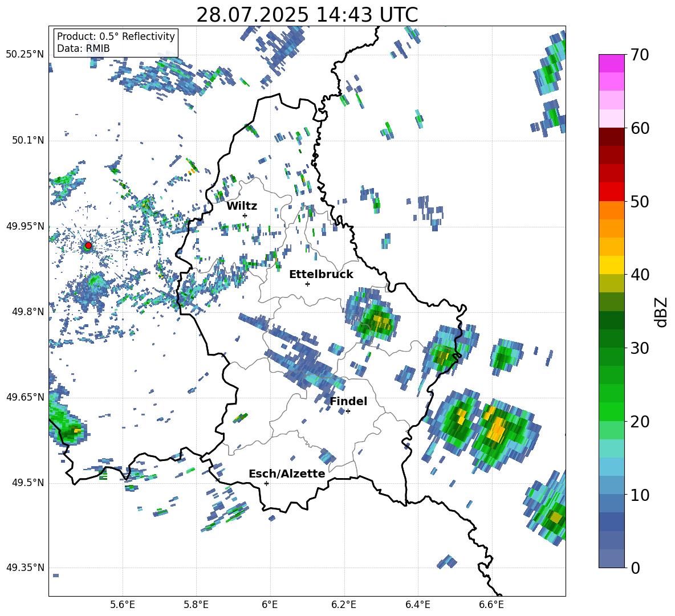Viewport: 675px width, 616px height.
Task: Click the 50.1°N latitude label
Action: tap(27, 141)
